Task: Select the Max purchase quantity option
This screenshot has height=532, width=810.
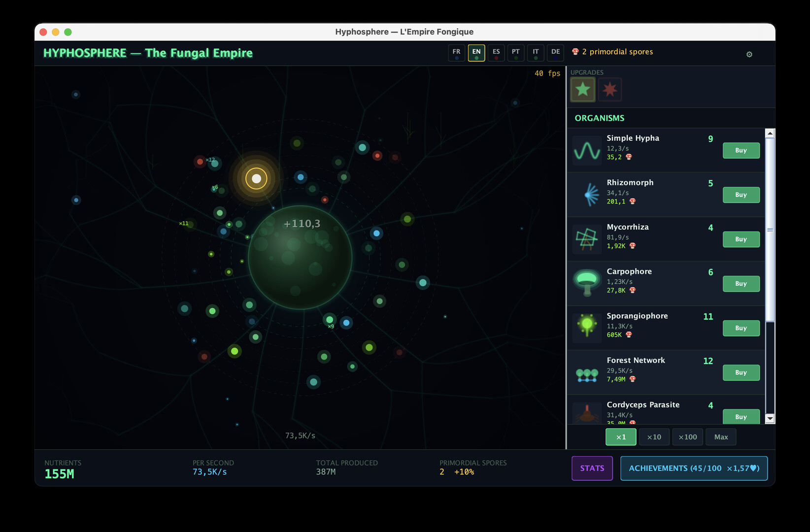Action: coord(721,437)
